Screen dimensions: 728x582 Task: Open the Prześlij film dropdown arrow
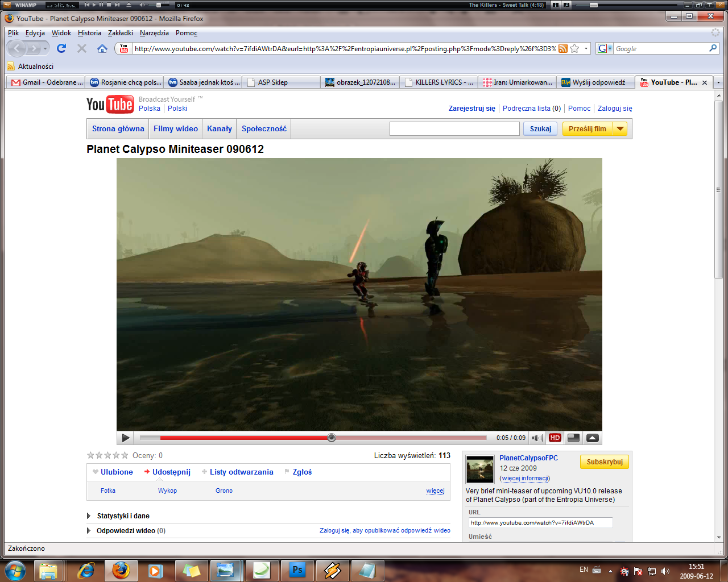click(x=620, y=129)
